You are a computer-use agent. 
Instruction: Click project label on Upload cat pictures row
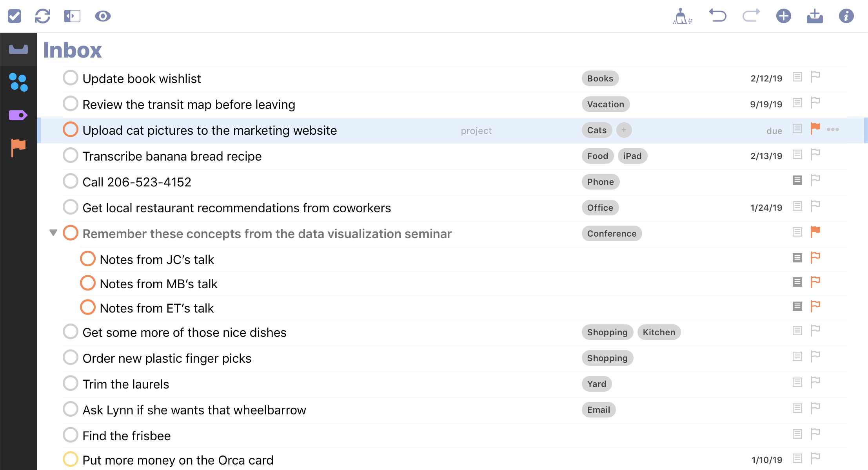pyautogui.click(x=476, y=130)
